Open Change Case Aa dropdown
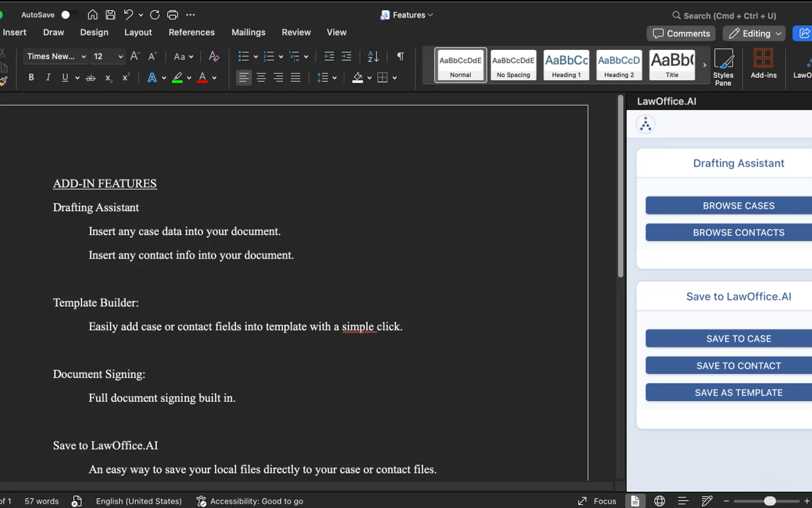This screenshot has width=812, height=508. (183, 56)
